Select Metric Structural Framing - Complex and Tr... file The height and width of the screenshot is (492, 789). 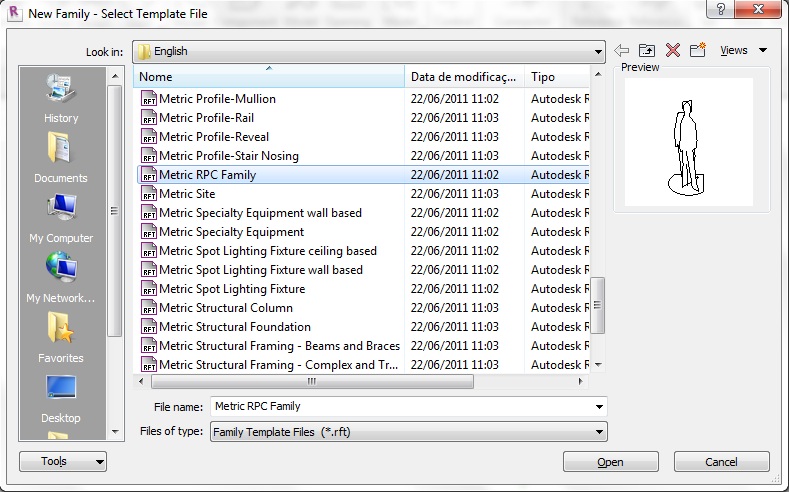click(278, 365)
